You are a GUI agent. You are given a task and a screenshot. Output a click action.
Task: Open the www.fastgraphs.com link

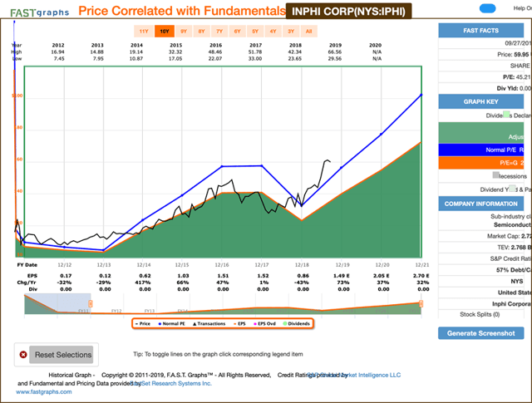pos(44,392)
